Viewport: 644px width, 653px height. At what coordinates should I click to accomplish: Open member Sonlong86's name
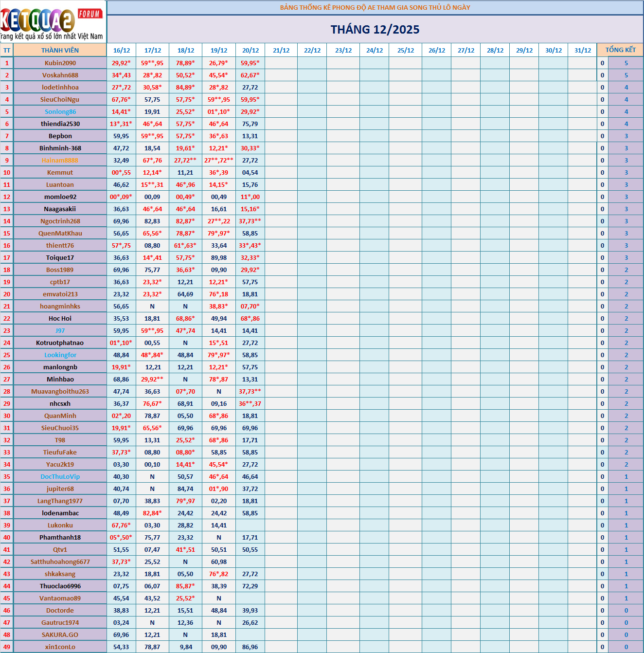[60, 111]
